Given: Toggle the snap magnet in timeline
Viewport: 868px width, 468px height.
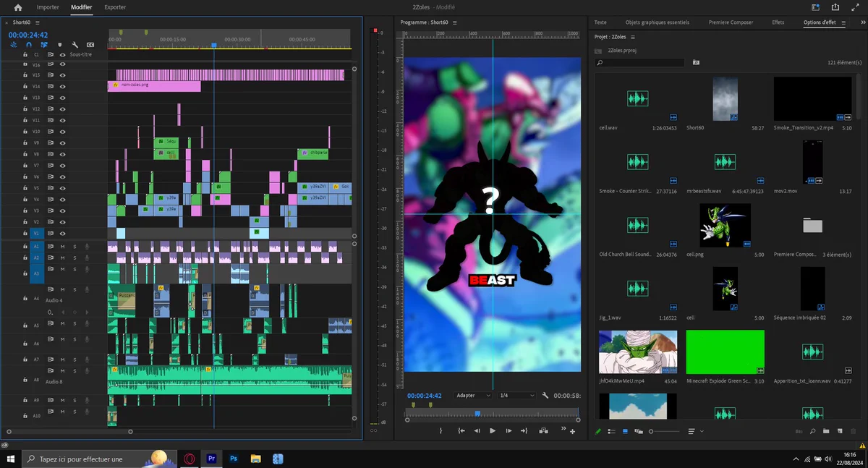Looking at the screenshot, I should click(29, 45).
